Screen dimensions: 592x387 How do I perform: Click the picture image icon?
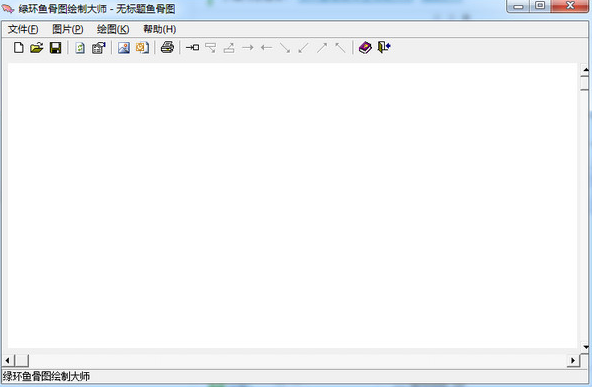pos(123,48)
